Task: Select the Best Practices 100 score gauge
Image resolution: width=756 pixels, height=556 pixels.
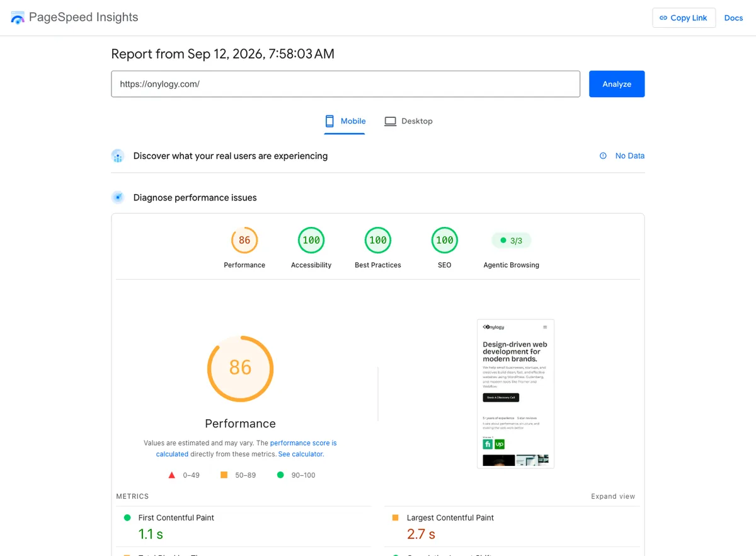Action: (x=378, y=240)
